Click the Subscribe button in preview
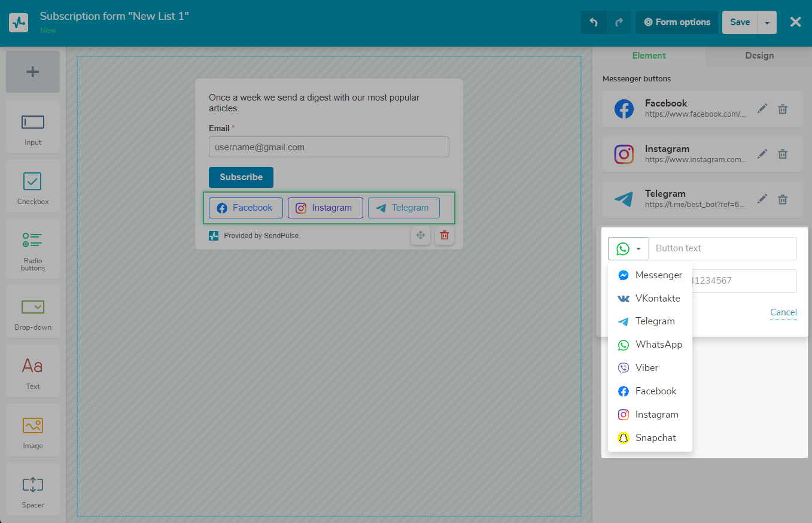This screenshot has width=812, height=523. pyautogui.click(x=241, y=177)
